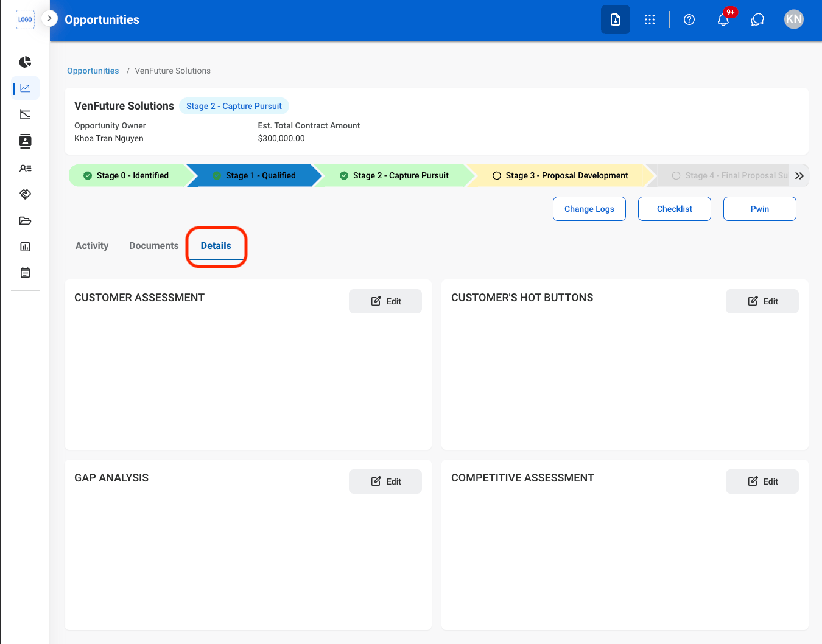Open the handshake partners sidebar icon

[25, 194]
